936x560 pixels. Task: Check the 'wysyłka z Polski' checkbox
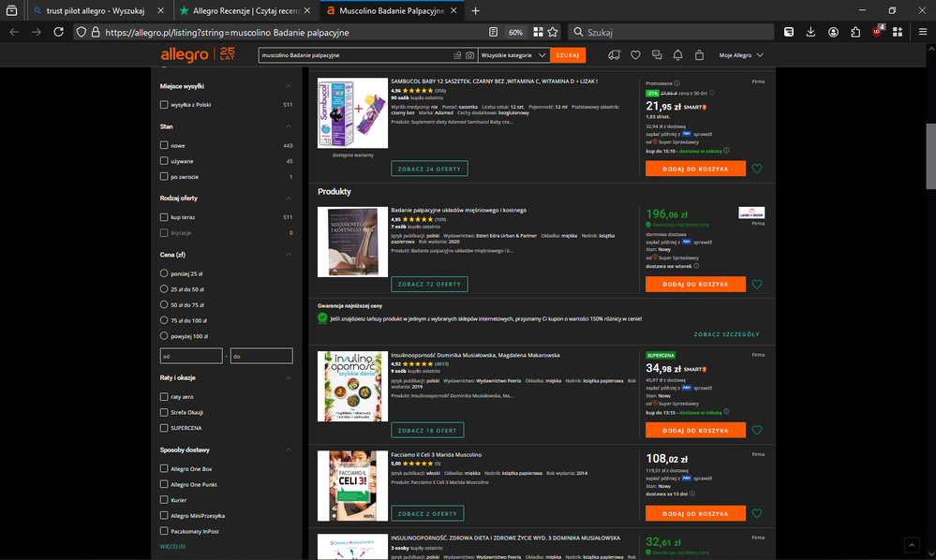[x=164, y=104]
